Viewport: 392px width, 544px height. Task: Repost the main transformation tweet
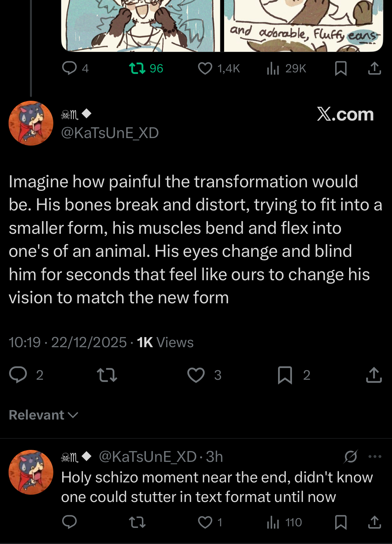pos(107,375)
